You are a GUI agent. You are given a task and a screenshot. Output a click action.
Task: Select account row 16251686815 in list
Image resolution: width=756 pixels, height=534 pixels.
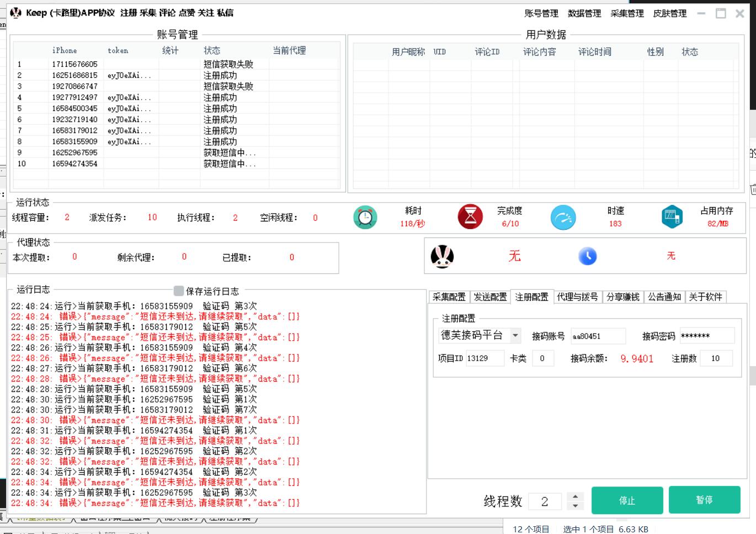[74, 75]
